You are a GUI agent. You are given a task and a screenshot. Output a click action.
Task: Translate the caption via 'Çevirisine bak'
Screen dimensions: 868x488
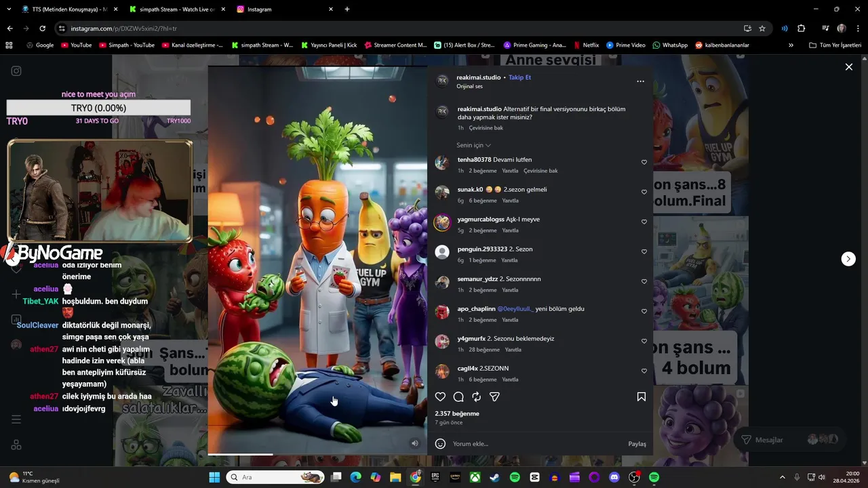[x=486, y=128]
